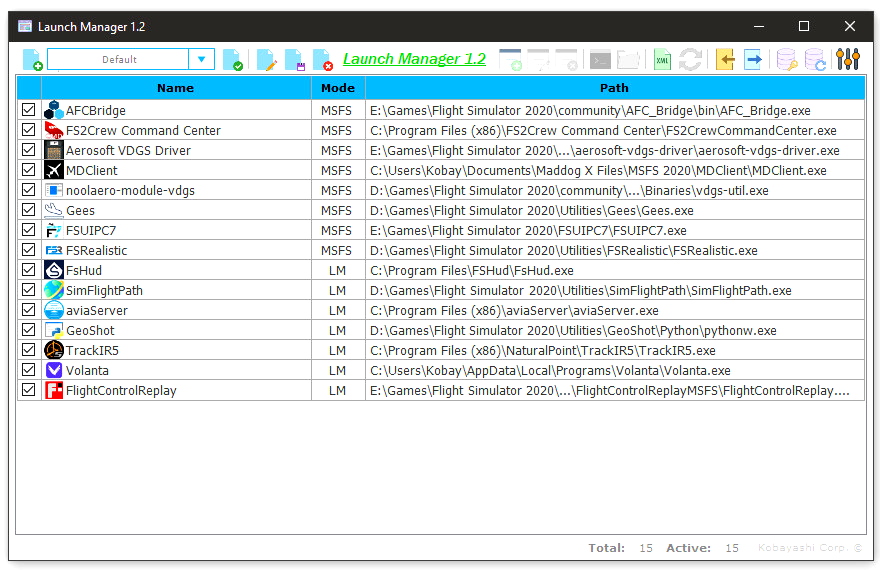Apply the profile with the green-checkmark document icon

pyautogui.click(x=232, y=59)
